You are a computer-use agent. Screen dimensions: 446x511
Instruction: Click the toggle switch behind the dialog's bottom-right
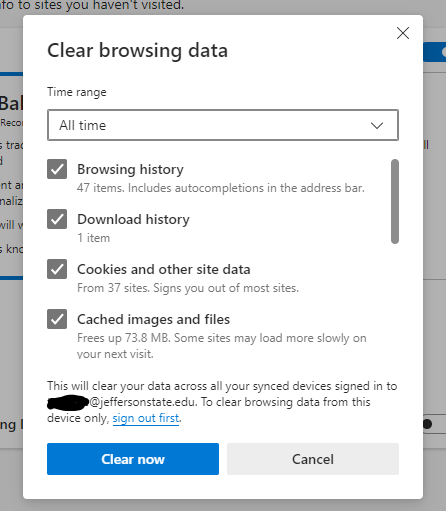433,424
